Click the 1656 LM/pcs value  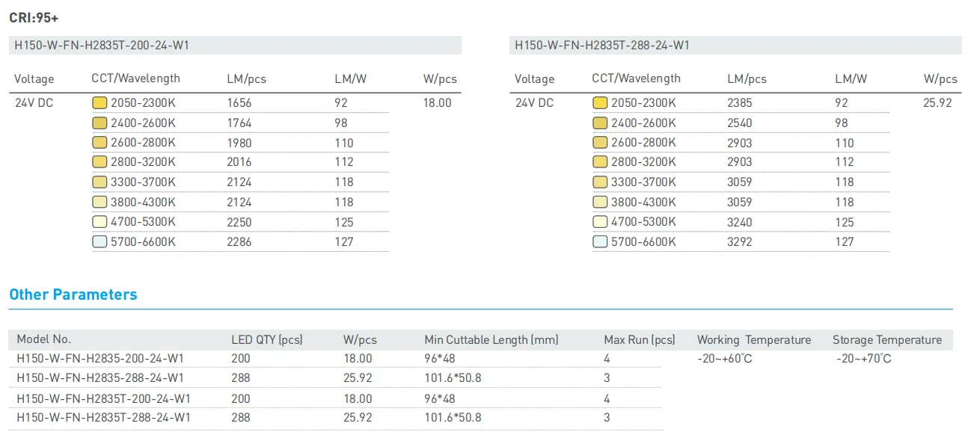pos(239,103)
